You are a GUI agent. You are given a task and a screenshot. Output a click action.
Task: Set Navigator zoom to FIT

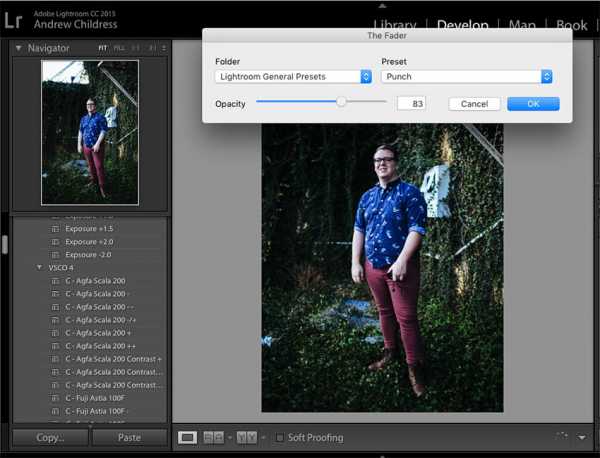102,48
